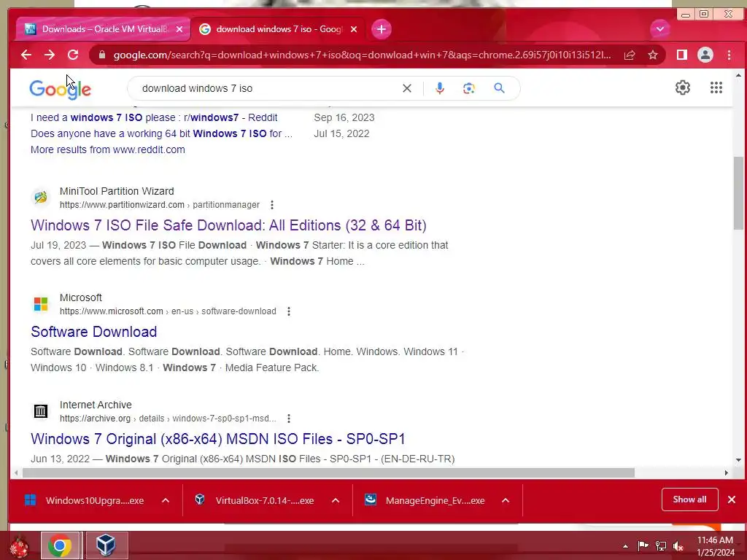747x560 pixels.
Task: Open the clock showing 11:46 AM
Action: [715, 546]
